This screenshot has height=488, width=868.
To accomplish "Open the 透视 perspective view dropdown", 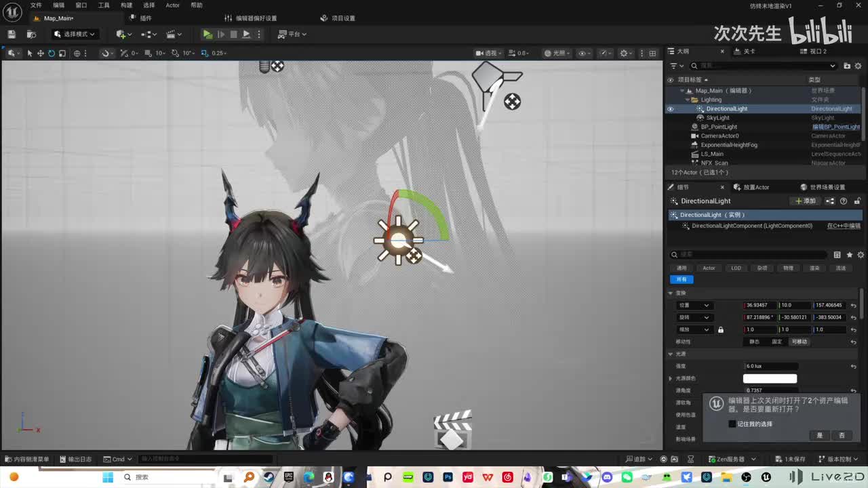I will click(488, 53).
